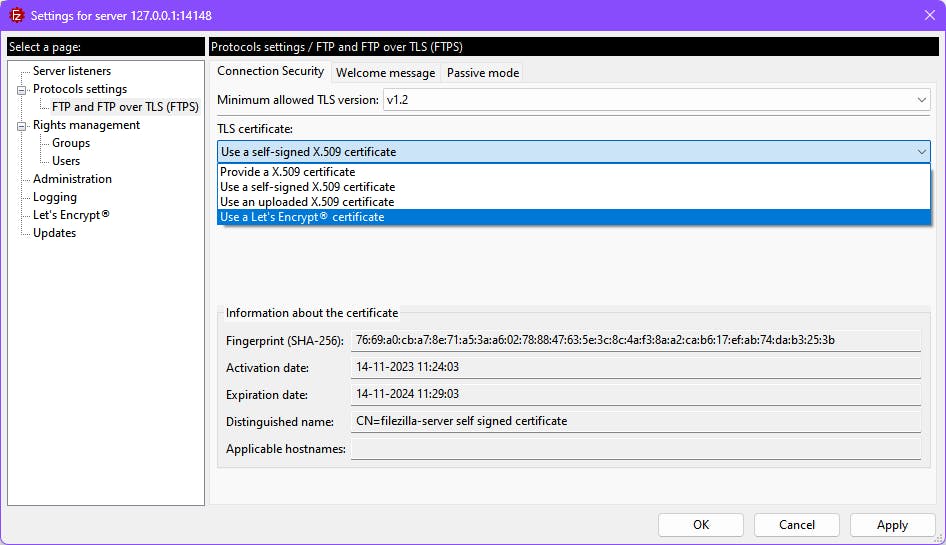Select FTP and FTP over TLS (FTPS) page
946x545 pixels.
[125, 107]
